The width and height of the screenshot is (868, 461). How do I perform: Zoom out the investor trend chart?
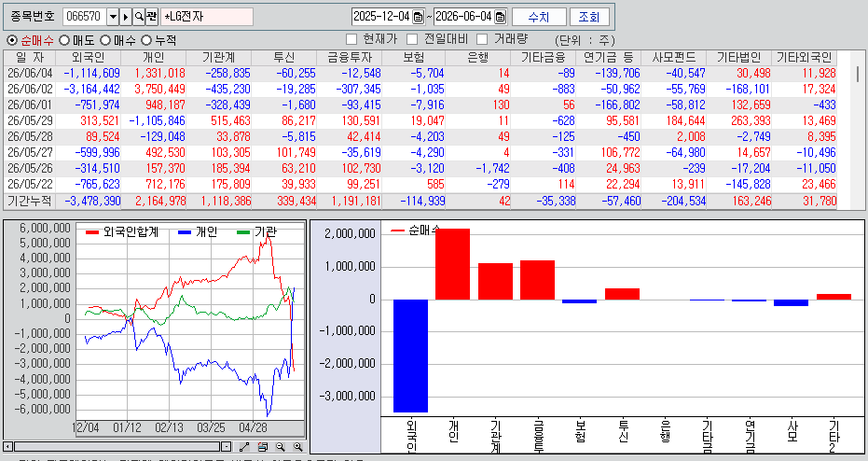pyautogui.click(x=280, y=447)
